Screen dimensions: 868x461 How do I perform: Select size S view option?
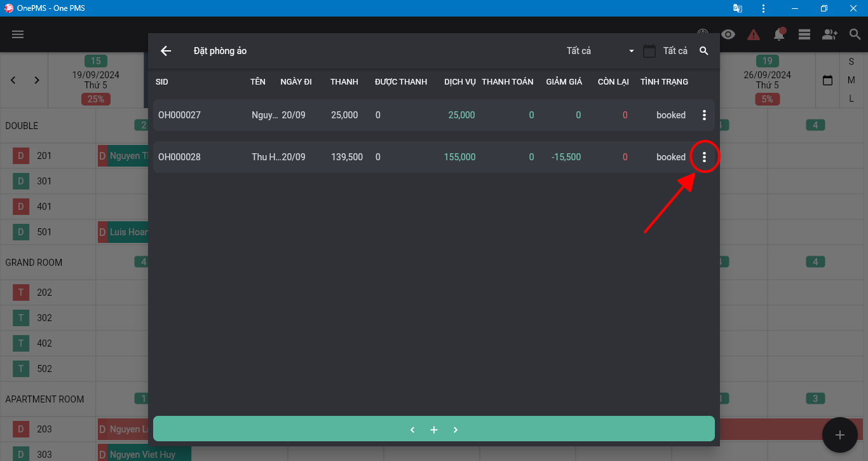[x=851, y=62]
